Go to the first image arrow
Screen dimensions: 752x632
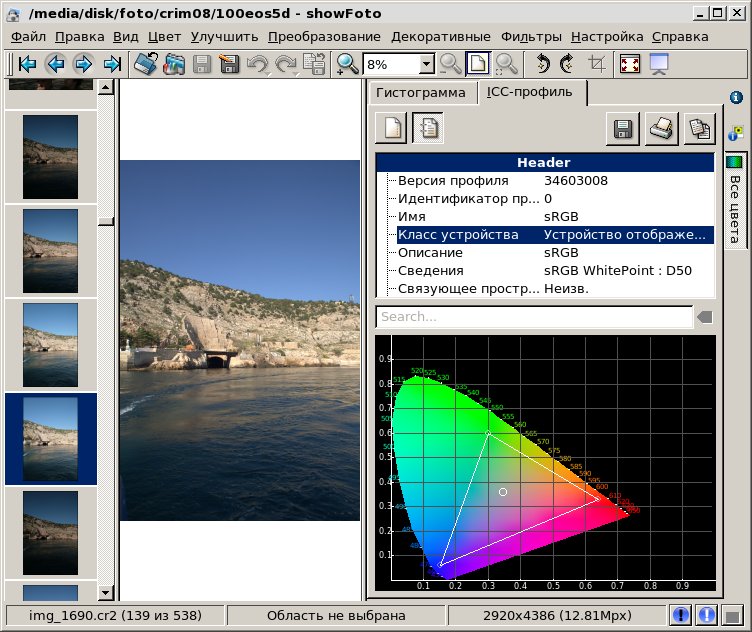coord(26,65)
